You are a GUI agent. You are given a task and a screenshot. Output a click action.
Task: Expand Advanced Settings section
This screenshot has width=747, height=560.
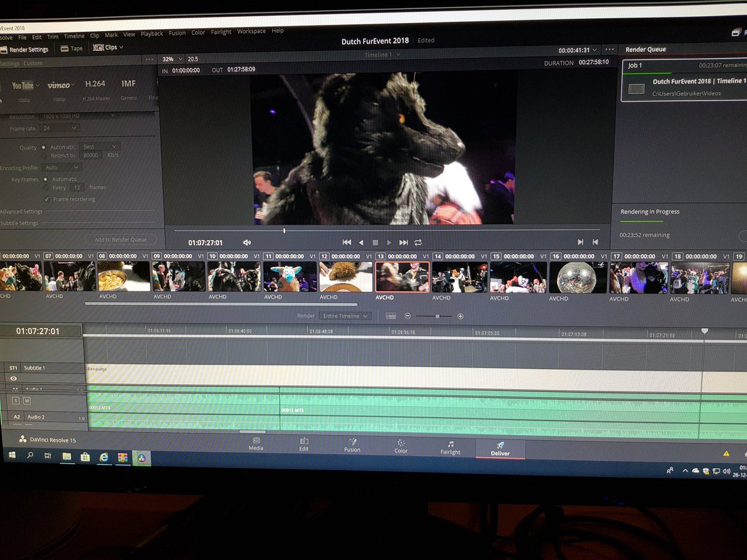click(22, 212)
